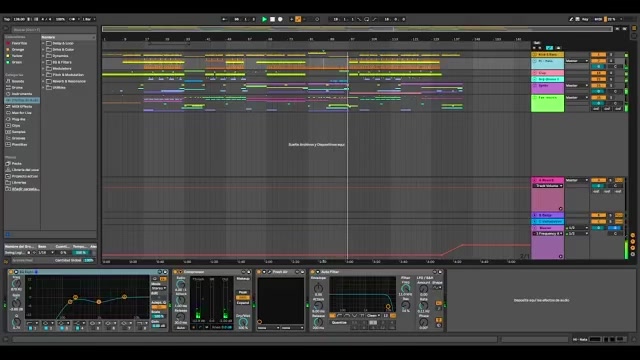Open the Plantillas category
The image size is (640, 360).
tap(19, 144)
